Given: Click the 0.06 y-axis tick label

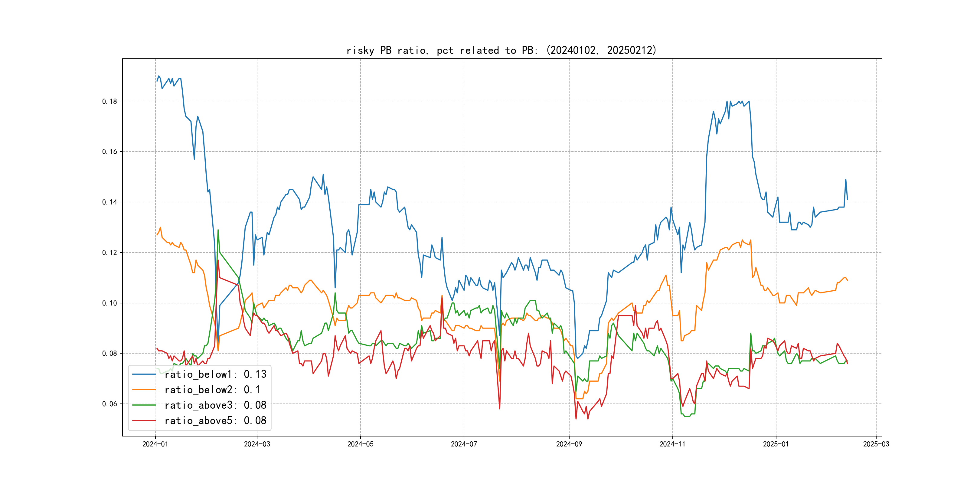Looking at the screenshot, I should [109, 404].
